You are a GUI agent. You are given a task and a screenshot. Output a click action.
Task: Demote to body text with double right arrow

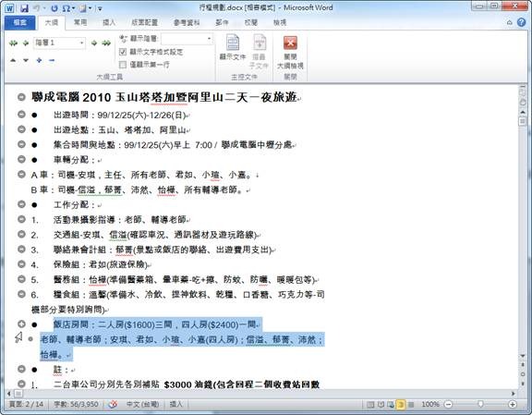[x=106, y=43]
